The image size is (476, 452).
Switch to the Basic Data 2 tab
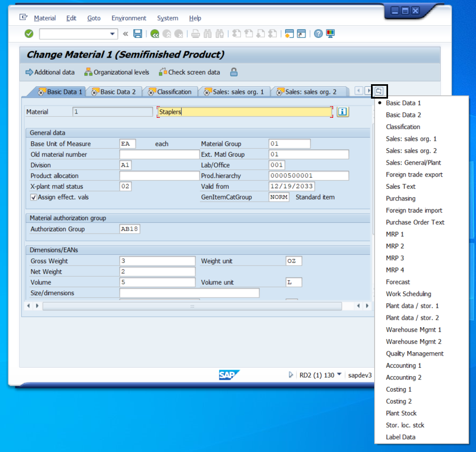point(114,92)
